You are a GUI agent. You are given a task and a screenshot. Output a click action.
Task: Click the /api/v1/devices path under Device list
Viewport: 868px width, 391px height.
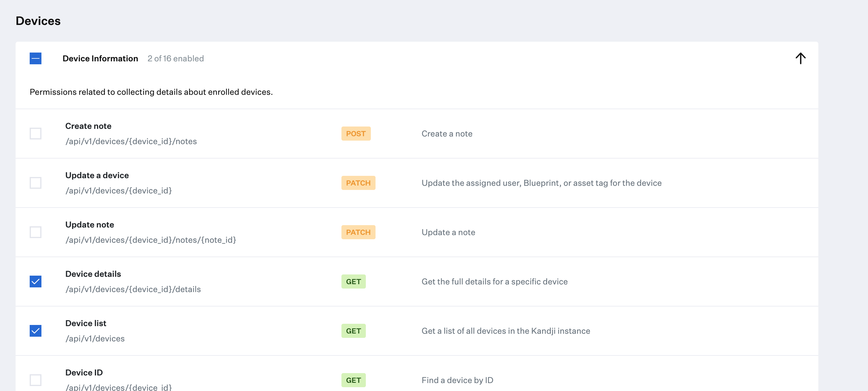[x=95, y=338]
